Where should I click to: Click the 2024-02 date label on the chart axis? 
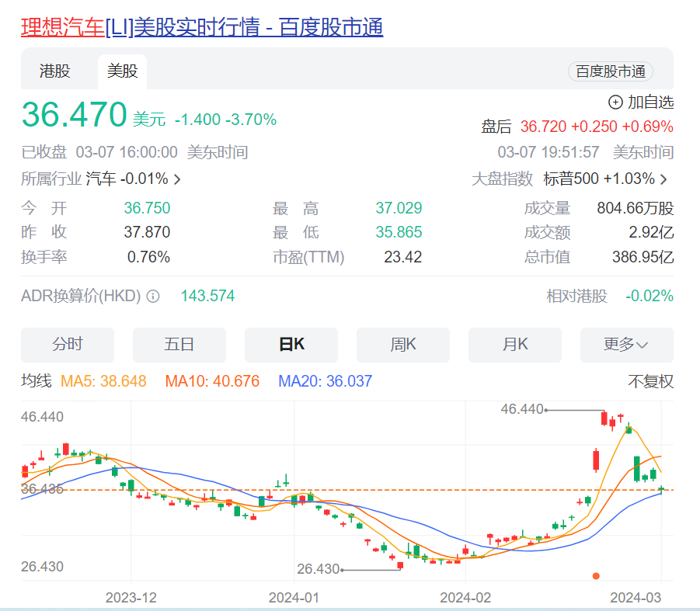tap(465, 598)
